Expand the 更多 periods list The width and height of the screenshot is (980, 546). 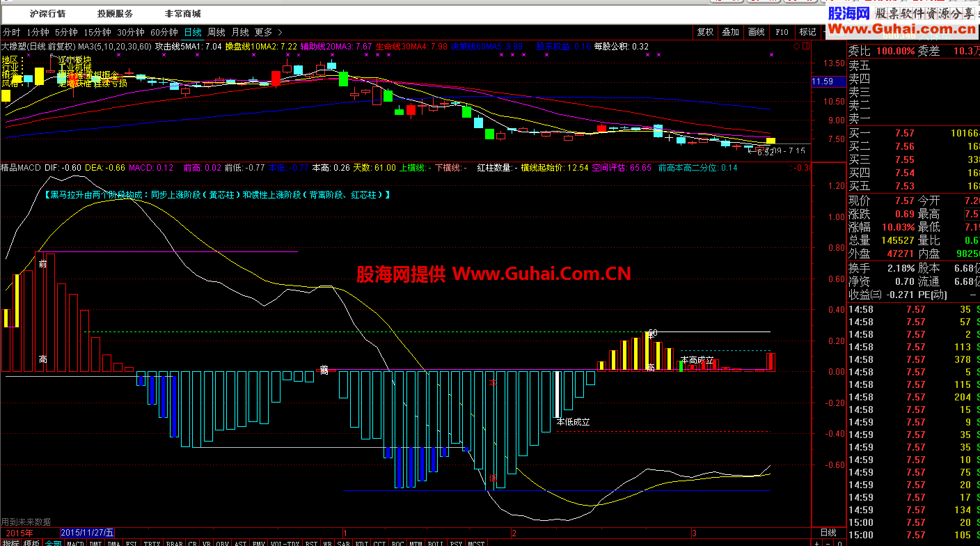pos(268,32)
